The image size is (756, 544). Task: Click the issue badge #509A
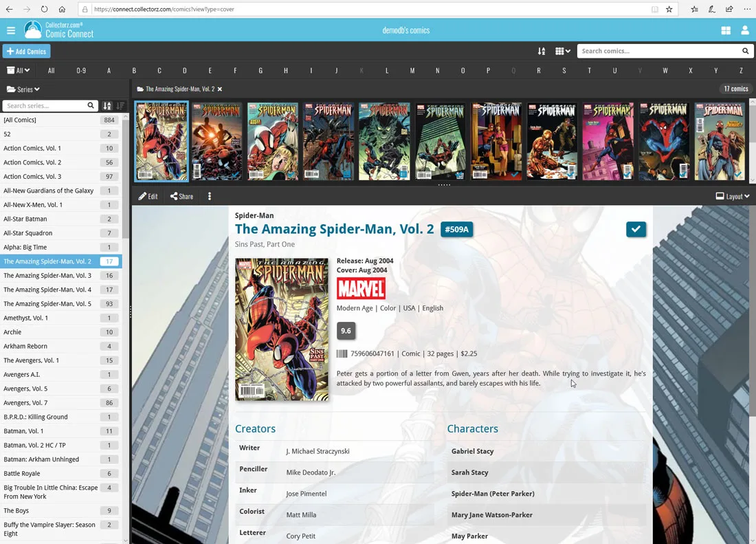point(456,230)
